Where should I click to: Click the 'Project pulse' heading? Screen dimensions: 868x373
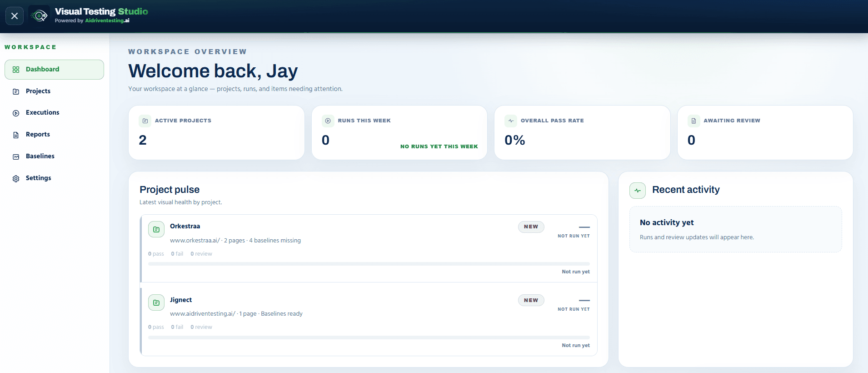pyautogui.click(x=170, y=190)
